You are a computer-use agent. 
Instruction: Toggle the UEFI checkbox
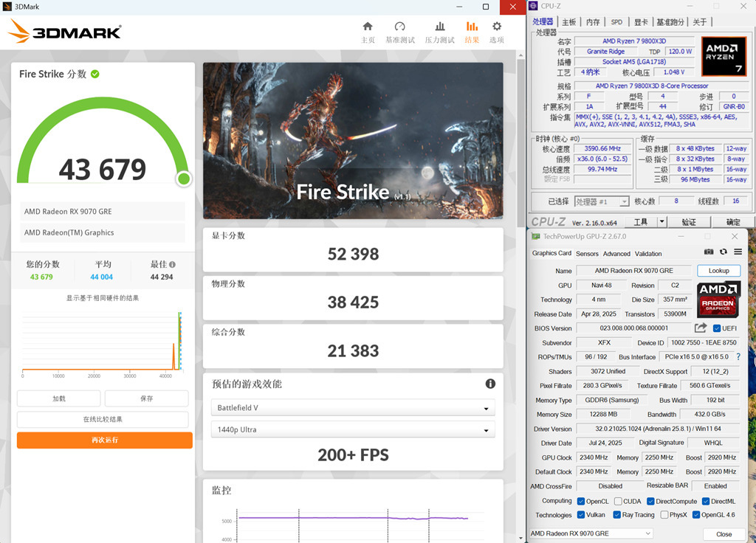[716, 328]
